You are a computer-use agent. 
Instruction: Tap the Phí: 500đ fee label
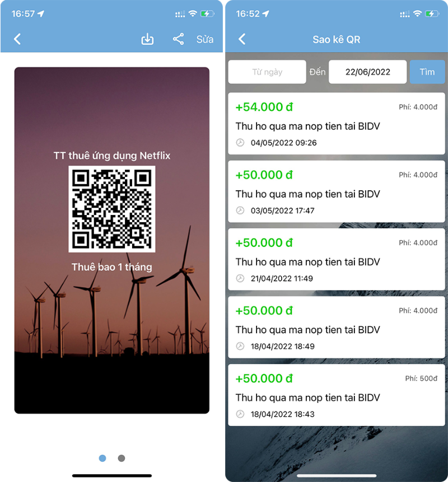(x=421, y=378)
